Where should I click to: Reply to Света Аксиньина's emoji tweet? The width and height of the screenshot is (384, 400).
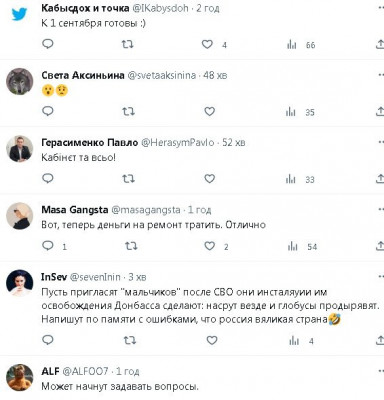click(48, 111)
